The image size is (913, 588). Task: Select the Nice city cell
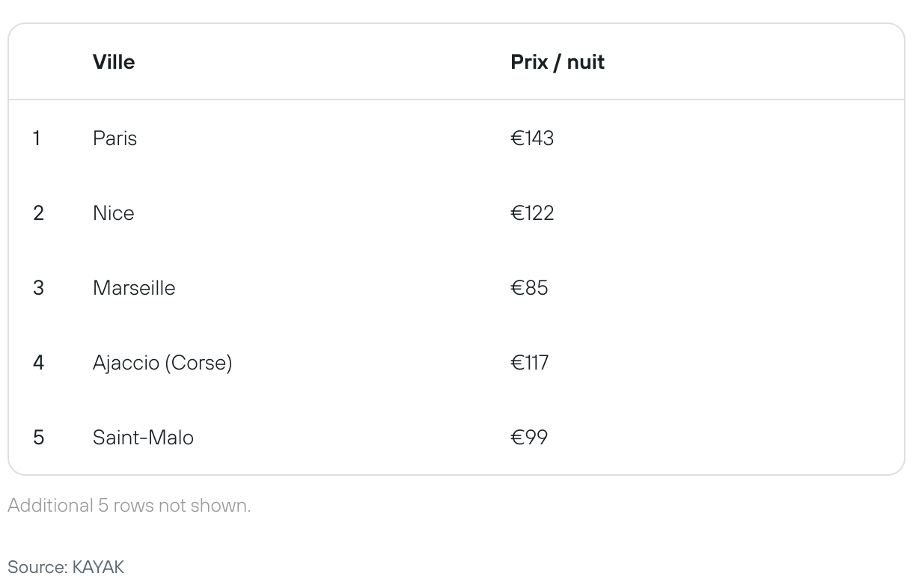[114, 212]
